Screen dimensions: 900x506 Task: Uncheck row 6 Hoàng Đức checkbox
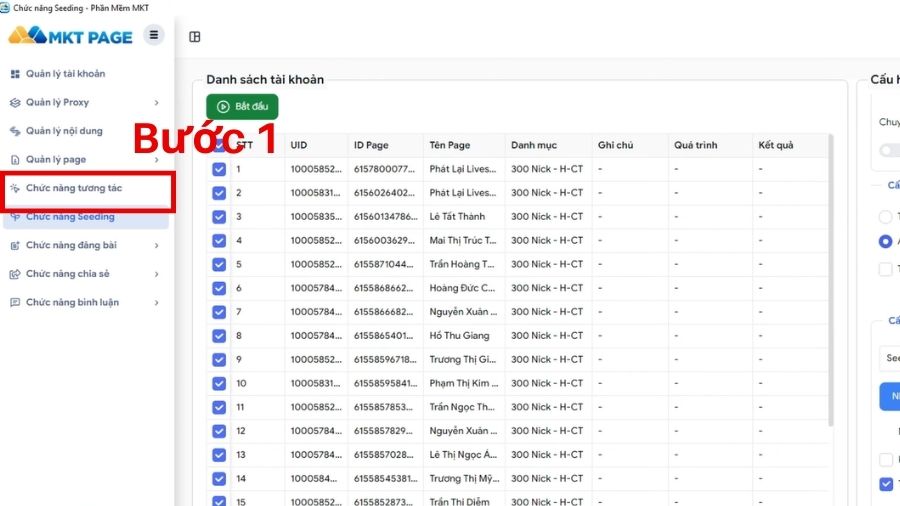coord(219,288)
